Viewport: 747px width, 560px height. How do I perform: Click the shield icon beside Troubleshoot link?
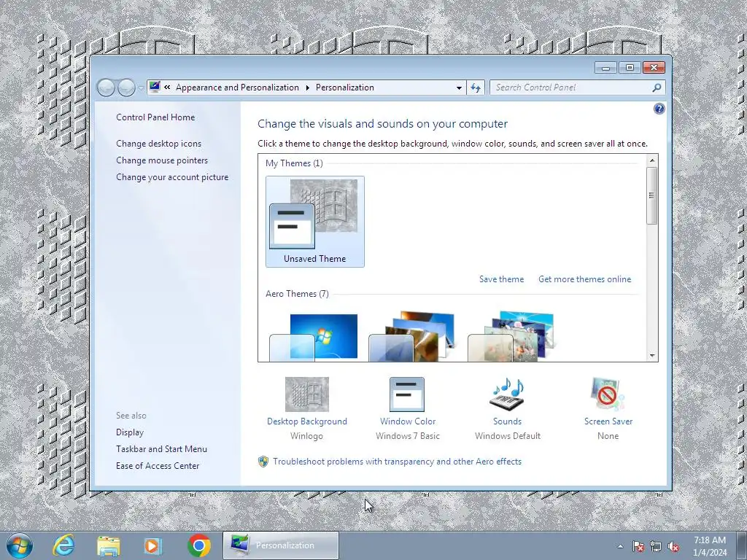[263, 462]
